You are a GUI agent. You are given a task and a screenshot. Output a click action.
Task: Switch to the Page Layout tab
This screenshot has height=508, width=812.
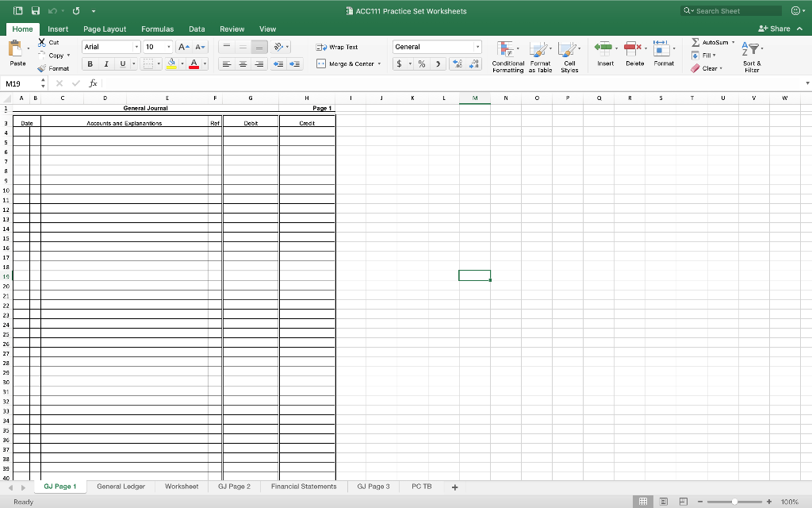[105, 29]
